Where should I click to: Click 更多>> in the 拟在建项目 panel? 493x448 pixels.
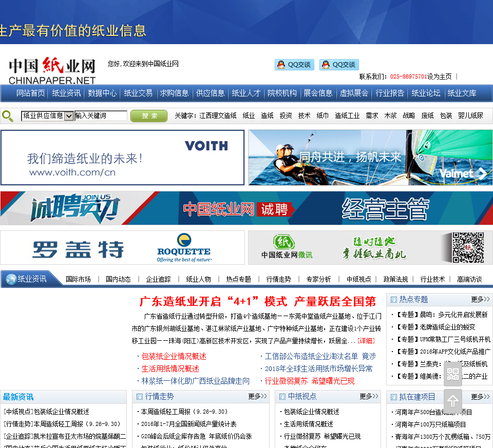[x=480, y=397]
